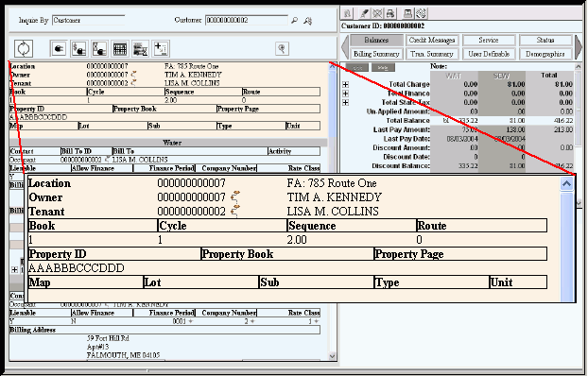Click the Customer number input field
The height and width of the screenshot is (376, 588).
point(247,20)
